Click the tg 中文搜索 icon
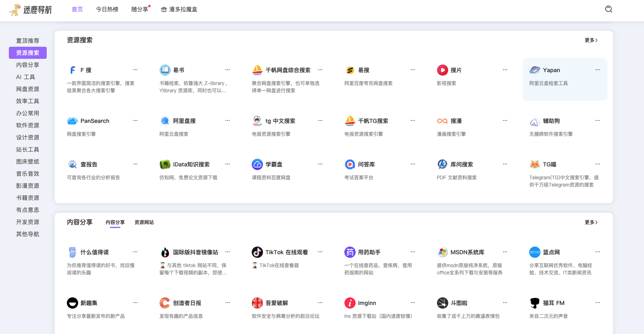The height and width of the screenshot is (334, 644). pyautogui.click(x=257, y=121)
